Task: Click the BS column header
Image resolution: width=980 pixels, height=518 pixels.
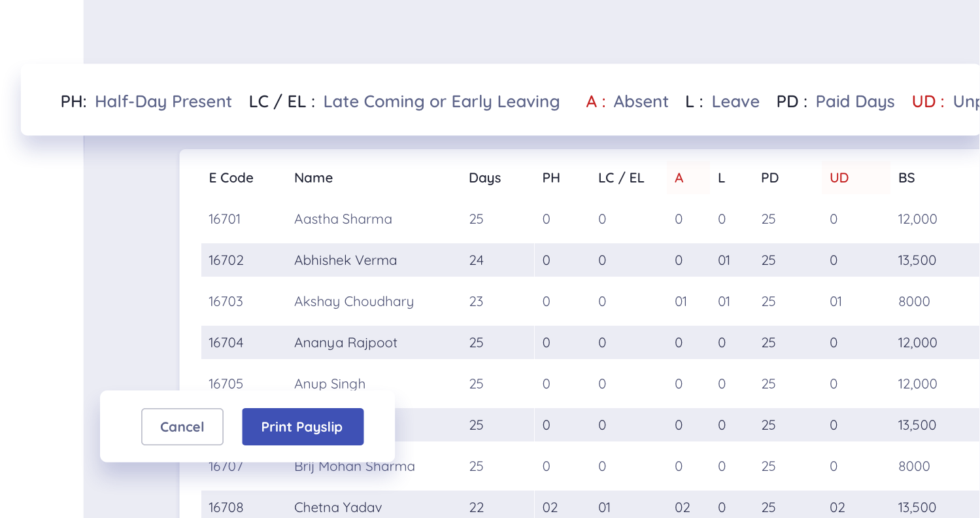Action: click(x=906, y=178)
